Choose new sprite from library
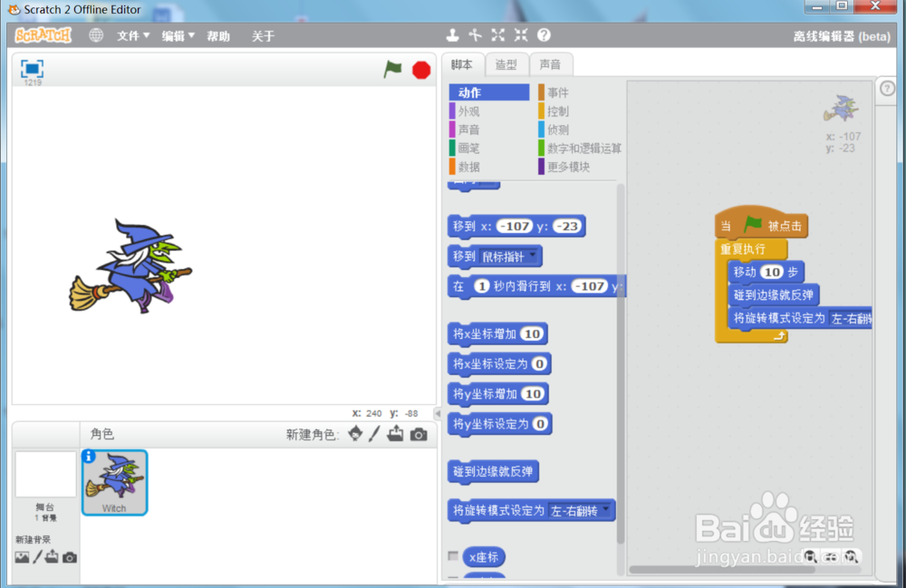The height and width of the screenshot is (588, 906). pos(355,433)
